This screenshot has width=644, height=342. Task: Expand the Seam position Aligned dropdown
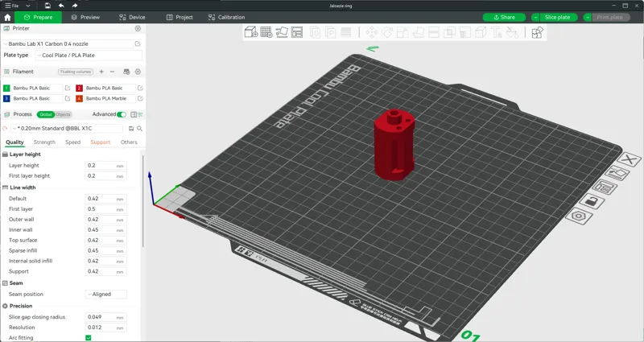[x=106, y=295]
